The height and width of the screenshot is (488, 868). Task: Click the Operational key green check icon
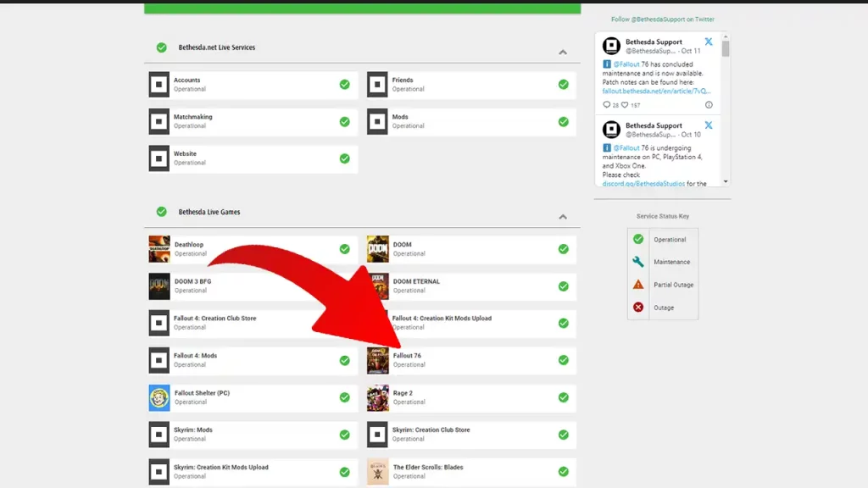point(638,239)
